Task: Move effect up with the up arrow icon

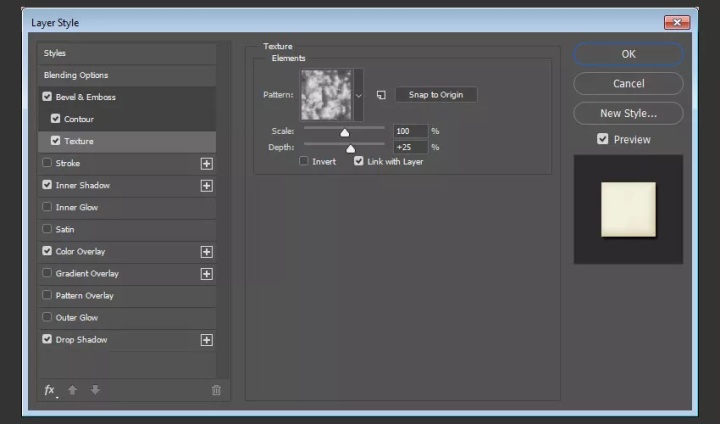Action: click(72, 390)
